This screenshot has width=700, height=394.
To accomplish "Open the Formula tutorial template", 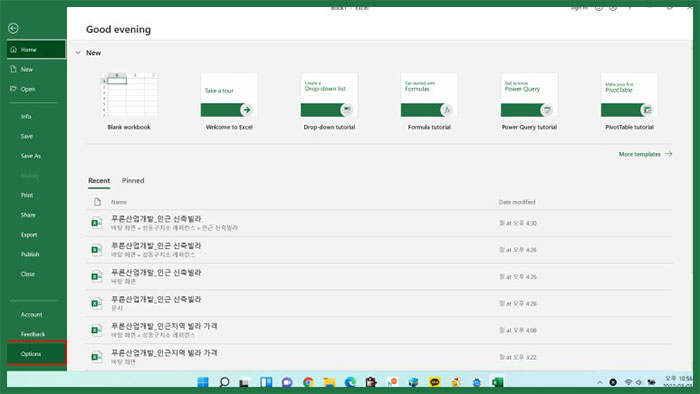I will tap(429, 101).
